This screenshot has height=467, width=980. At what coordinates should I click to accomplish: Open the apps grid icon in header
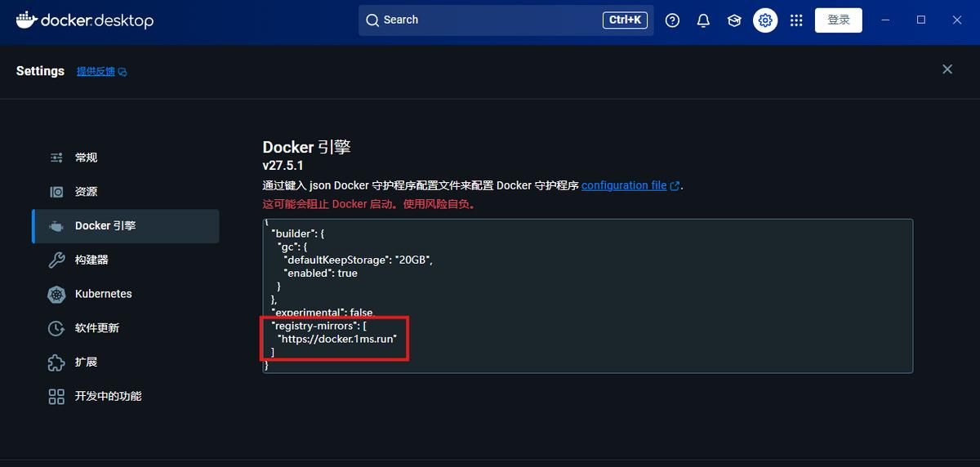pos(796,20)
